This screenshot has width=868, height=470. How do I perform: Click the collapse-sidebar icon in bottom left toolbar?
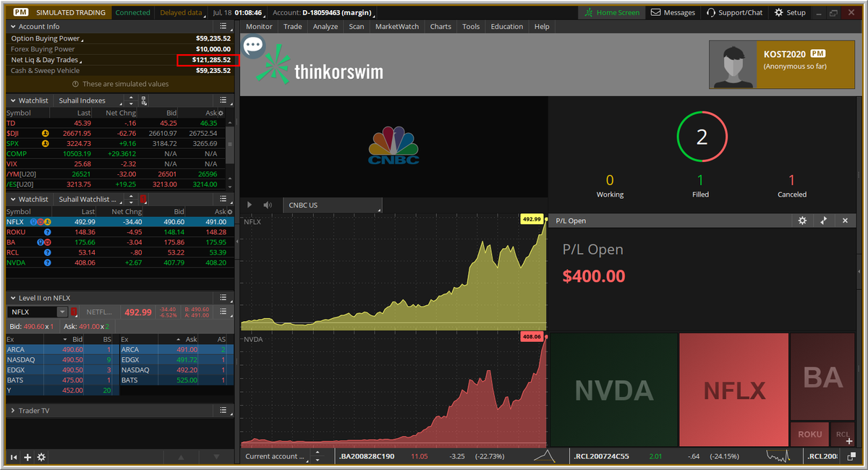point(13,457)
